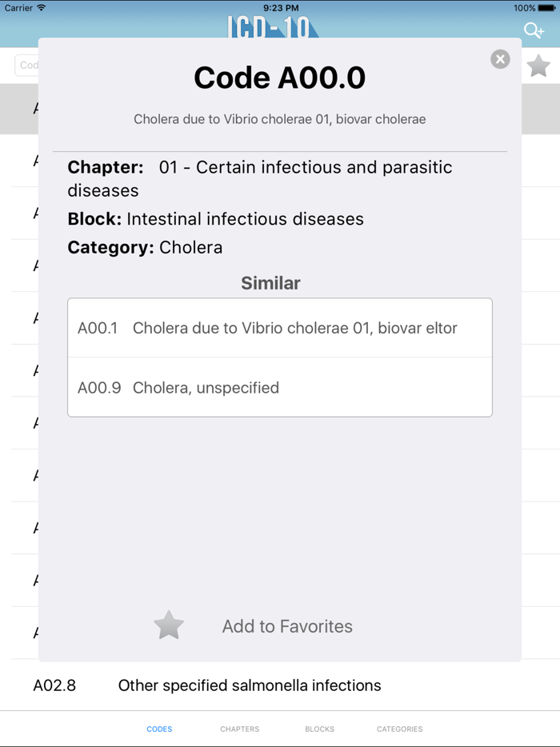Click the gray Add to Favorites star
560x747 pixels.
[169, 625]
